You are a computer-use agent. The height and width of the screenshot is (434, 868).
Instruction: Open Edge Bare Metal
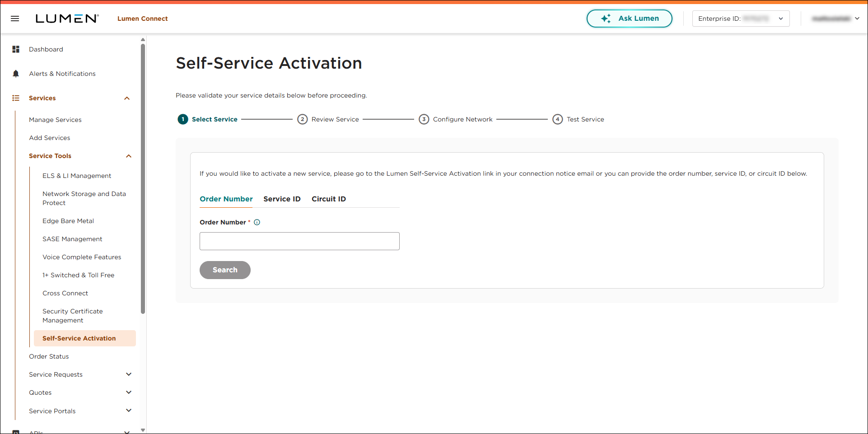(x=68, y=221)
